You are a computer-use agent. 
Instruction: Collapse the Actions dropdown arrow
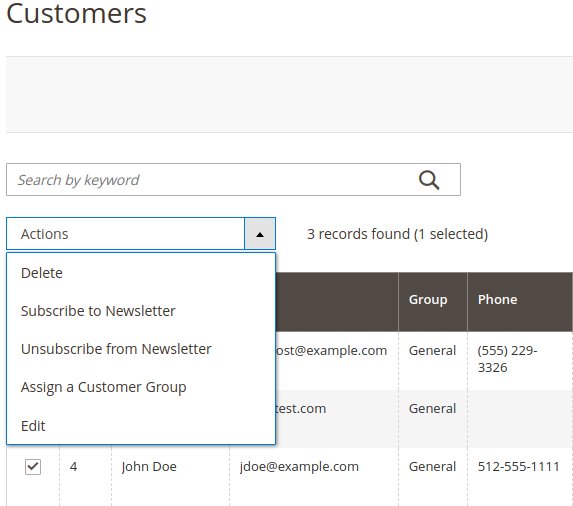pyautogui.click(x=260, y=234)
